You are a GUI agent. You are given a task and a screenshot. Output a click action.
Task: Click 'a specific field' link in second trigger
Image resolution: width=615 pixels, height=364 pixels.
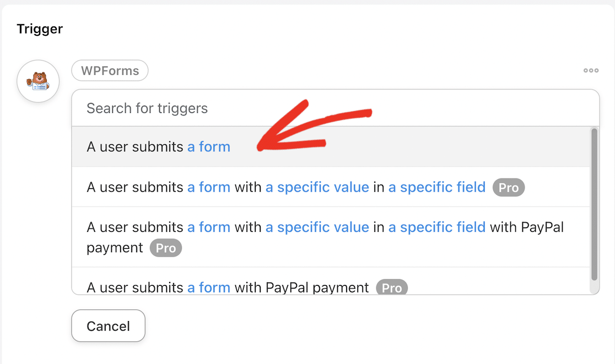click(437, 187)
